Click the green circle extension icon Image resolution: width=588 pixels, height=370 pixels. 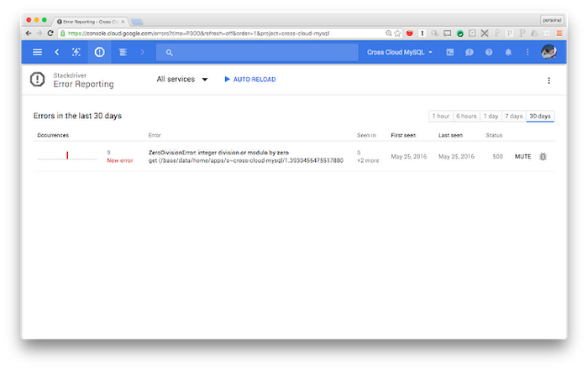point(459,34)
